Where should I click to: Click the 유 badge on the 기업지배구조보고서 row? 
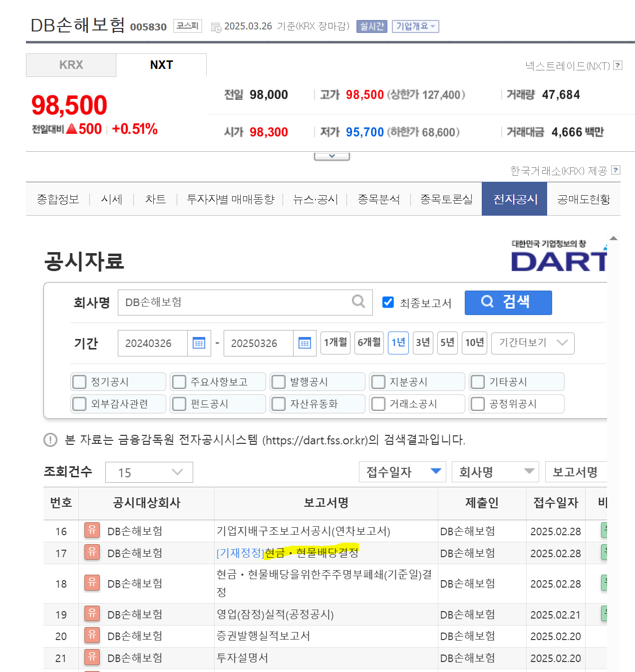[92, 531]
